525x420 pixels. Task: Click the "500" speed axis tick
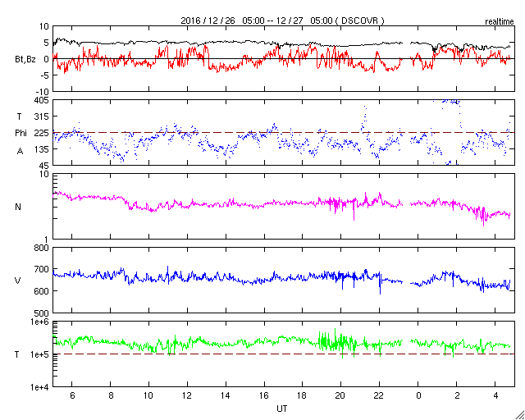(x=43, y=313)
